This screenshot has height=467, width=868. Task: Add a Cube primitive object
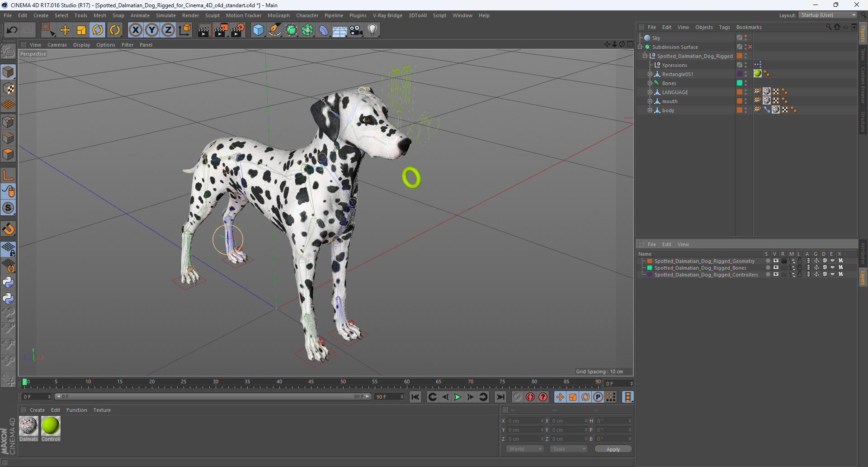click(258, 30)
